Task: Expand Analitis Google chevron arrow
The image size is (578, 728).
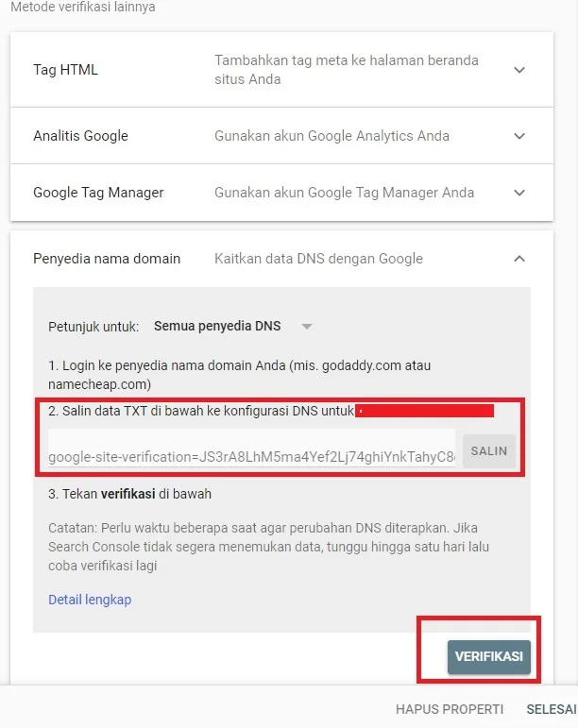Action: (519, 136)
